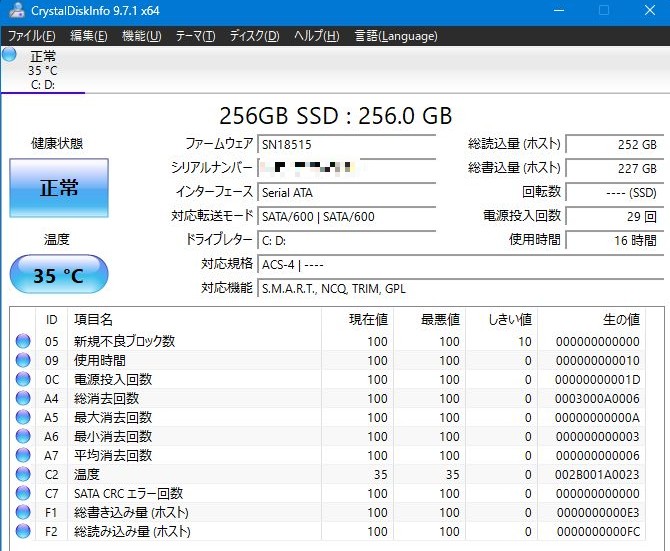670x551 pixels.
Task: Click the 現在値 column header
Action: (358, 319)
